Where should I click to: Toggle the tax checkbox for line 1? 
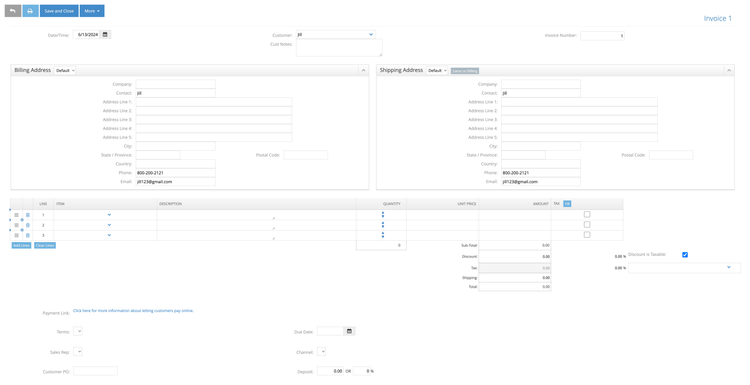[x=587, y=214]
